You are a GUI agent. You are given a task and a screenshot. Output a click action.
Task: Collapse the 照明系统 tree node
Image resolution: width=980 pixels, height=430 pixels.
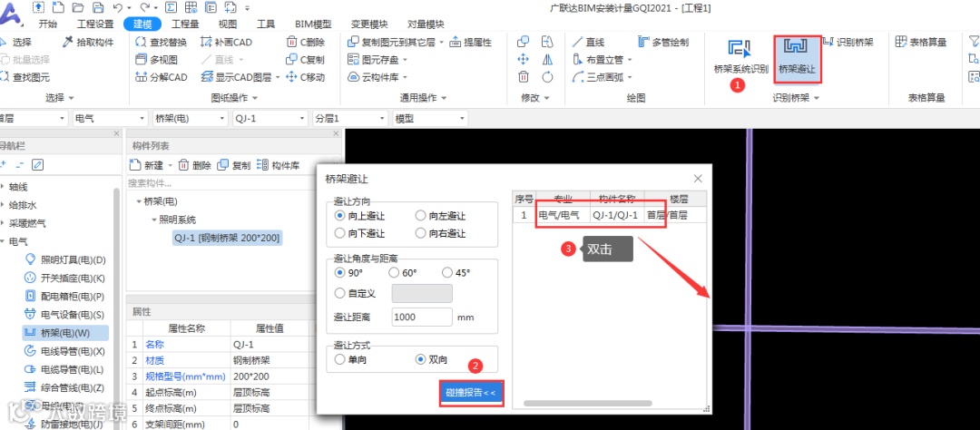(153, 220)
